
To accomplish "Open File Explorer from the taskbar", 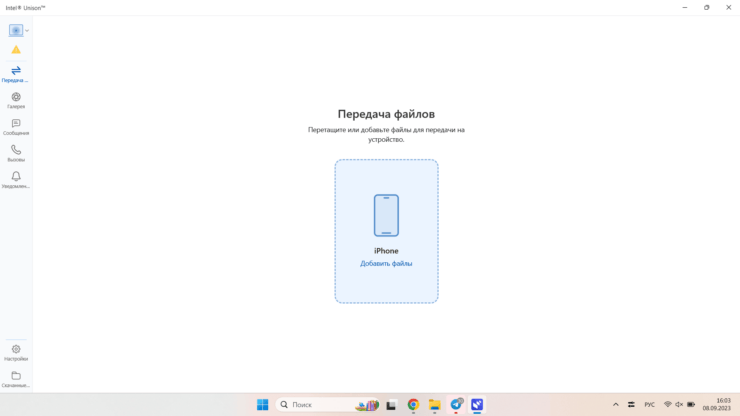I will click(435, 405).
